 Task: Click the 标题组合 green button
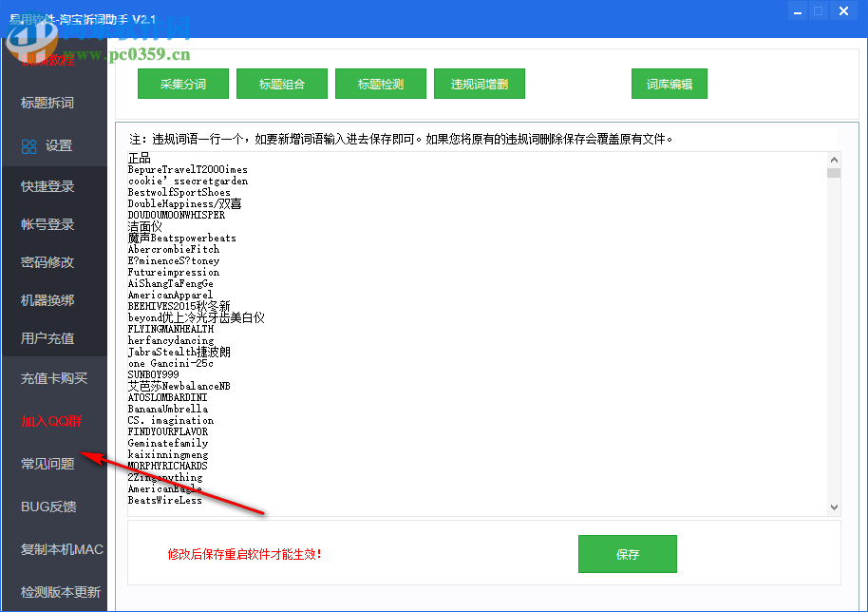pyautogui.click(x=282, y=85)
